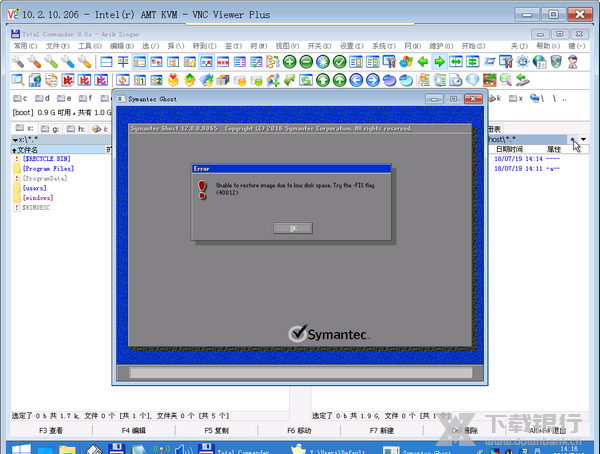Click the green-handled wrench icon
600x454 pixels.
[51, 62]
